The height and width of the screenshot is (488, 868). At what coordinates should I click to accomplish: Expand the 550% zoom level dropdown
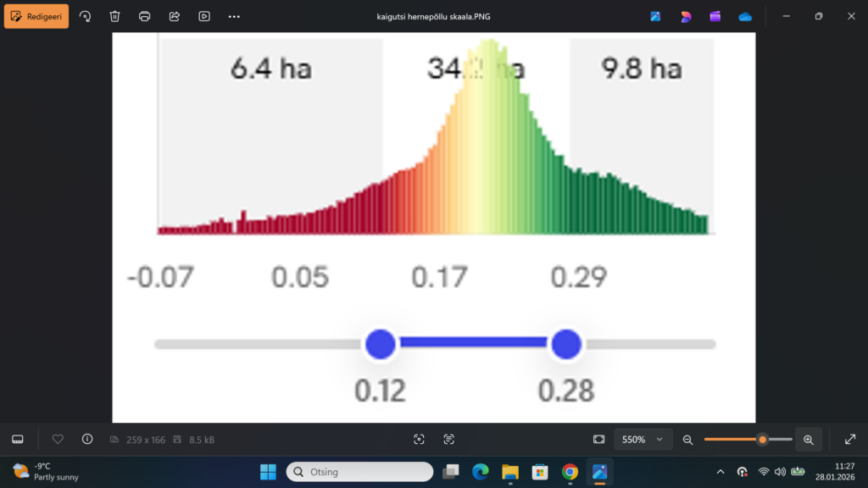coord(643,440)
